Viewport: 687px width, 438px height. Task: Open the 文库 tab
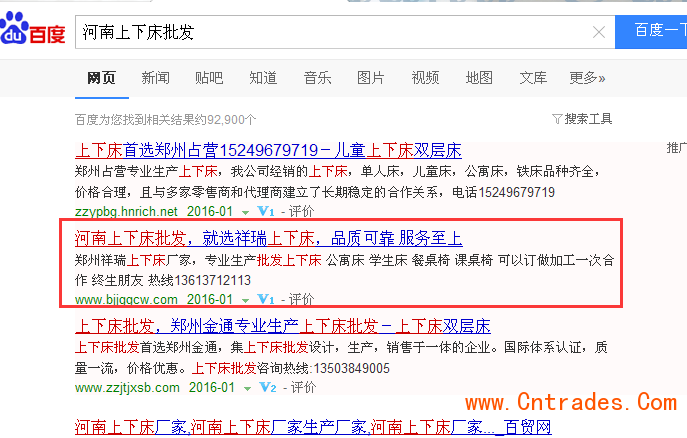[533, 78]
